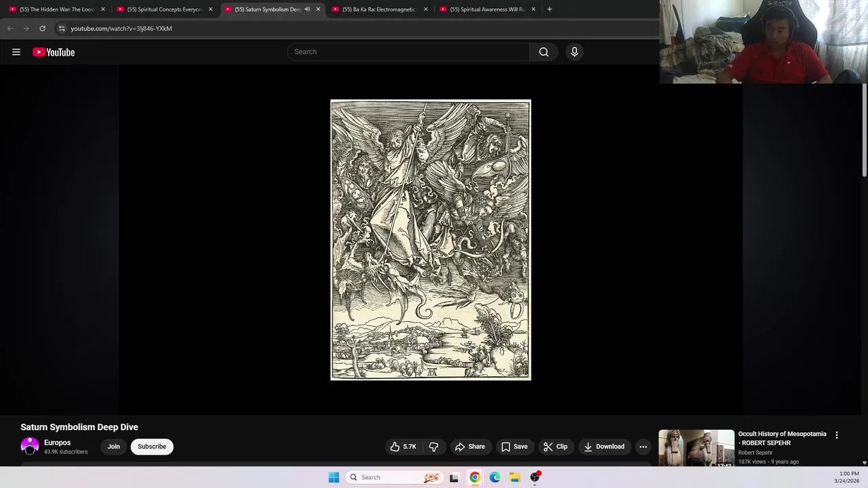Open options for Occult History suggestion
This screenshot has width=868, height=488.
837,435
